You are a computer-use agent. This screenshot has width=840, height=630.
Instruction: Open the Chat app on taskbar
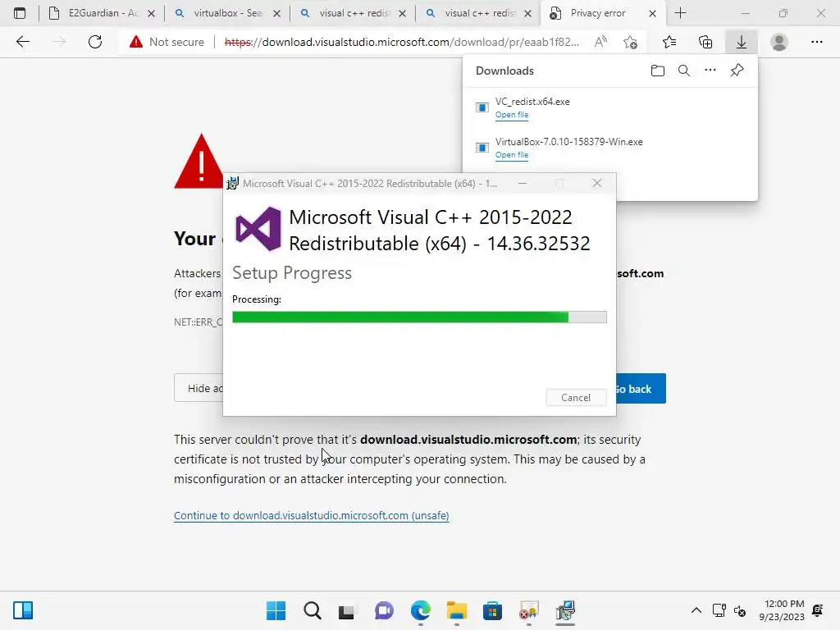(384, 610)
